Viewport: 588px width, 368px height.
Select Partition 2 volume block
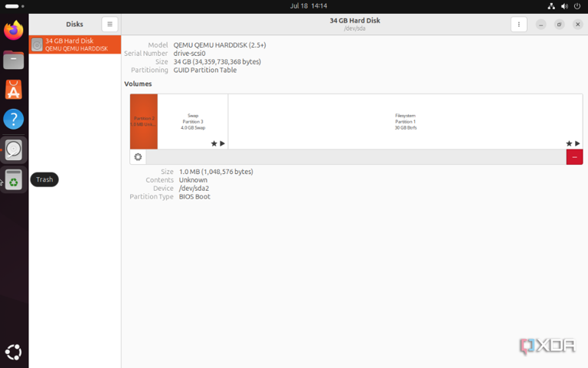[x=144, y=121]
